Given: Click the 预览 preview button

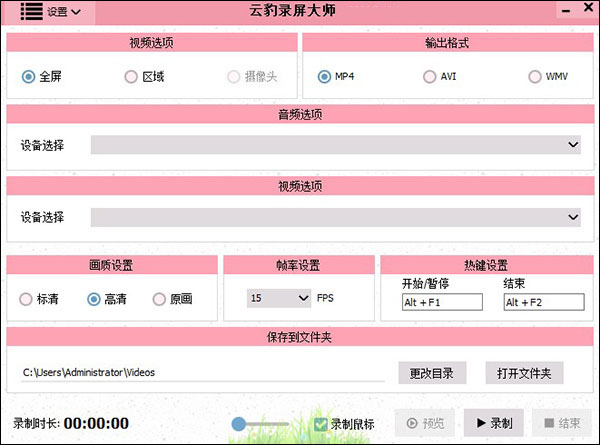Looking at the screenshot, I should coord(425,423).
